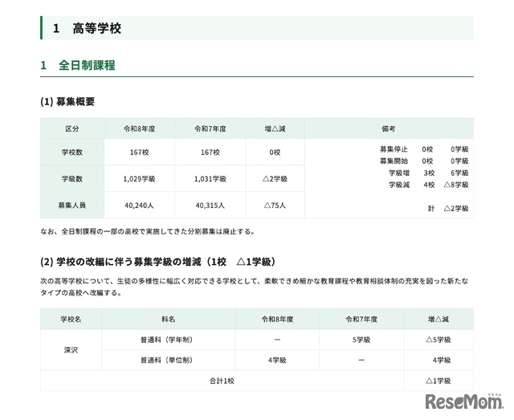Viewport: 514px width, 420px height.
Task: Select the '学校数' row label
Action: click(x=72, y=152)
